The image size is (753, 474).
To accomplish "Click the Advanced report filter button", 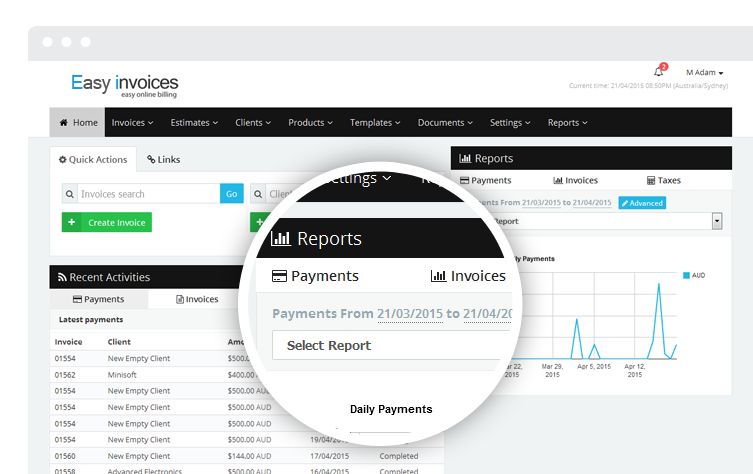I will pyautogui.click(x=641, y=203).
